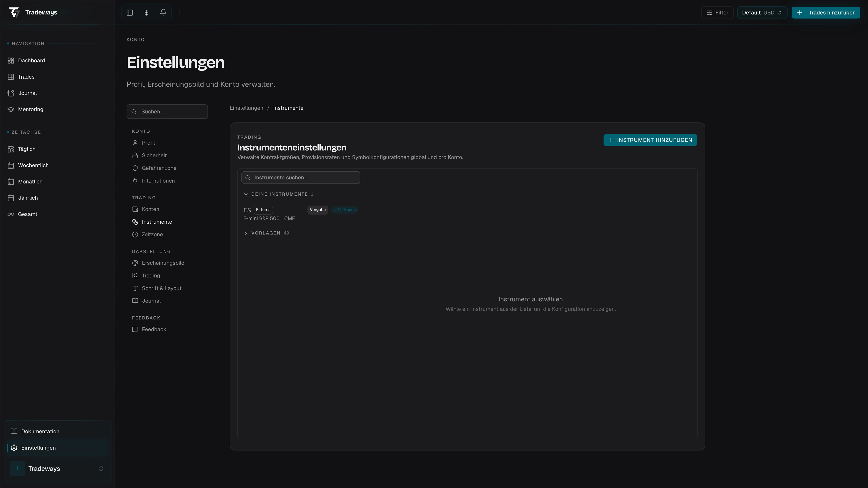Open Erscheinungsbild settings section
868x488 pixels.
click(x=163, y=263)
